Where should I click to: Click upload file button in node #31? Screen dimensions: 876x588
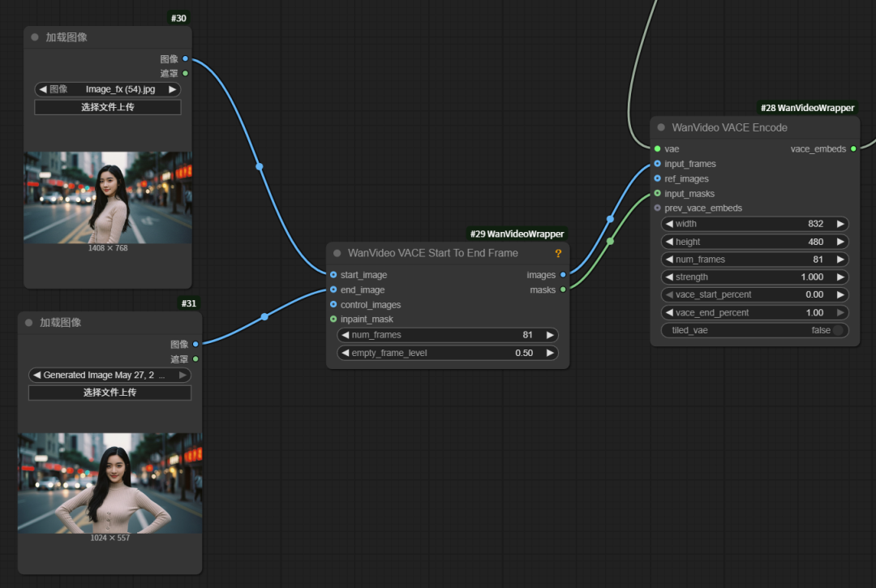tap(109, 393)
